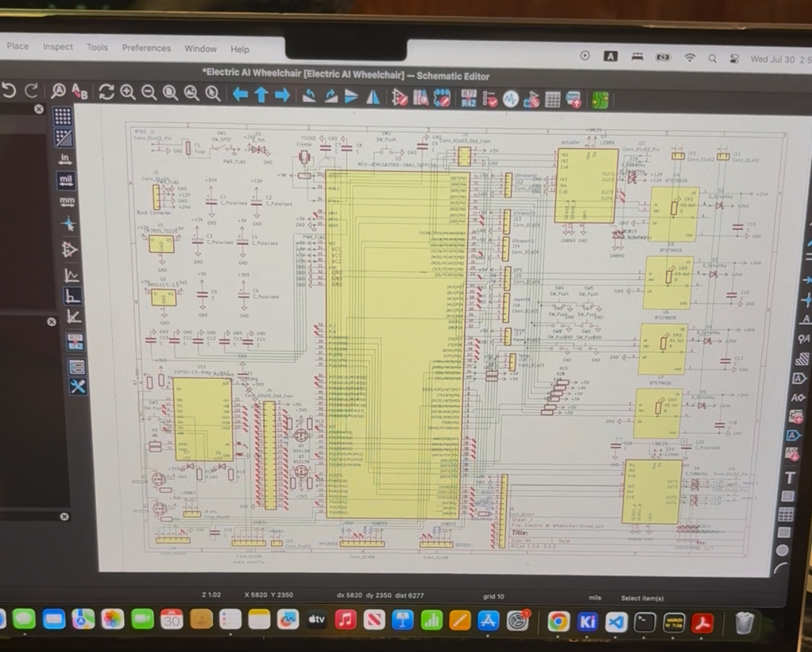Open the Window menu
Image resolution: width=812 pixels, height=652 pixels.
200,48
